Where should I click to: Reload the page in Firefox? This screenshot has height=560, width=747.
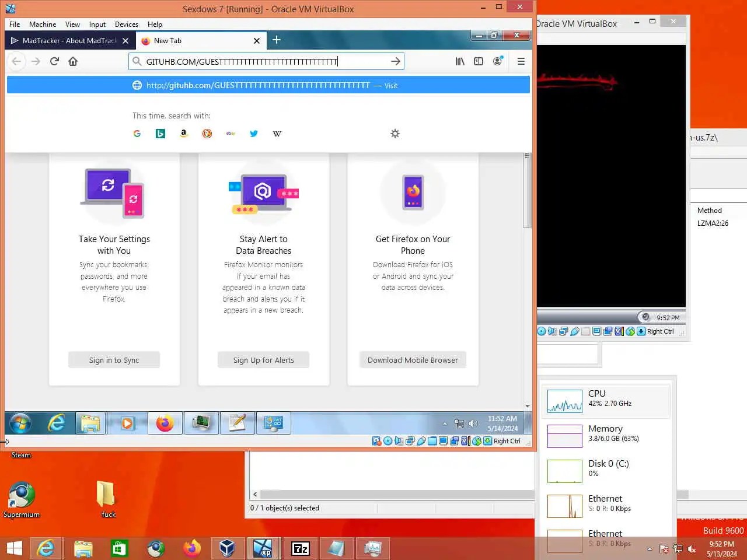tap(54, 61)
